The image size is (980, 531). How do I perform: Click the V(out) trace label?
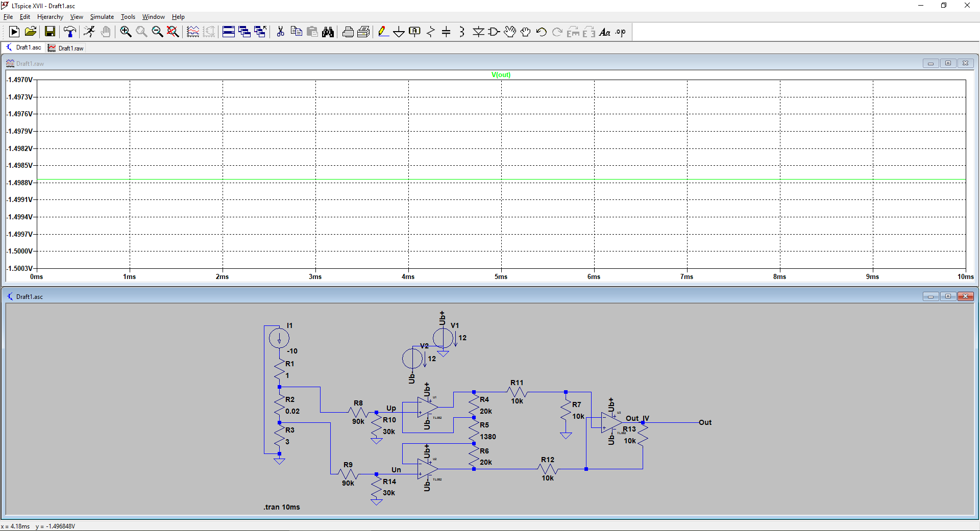[x=501, y=74]
